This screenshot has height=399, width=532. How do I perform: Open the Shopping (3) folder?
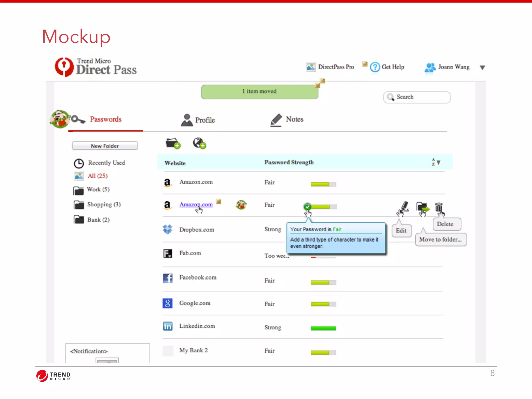click(104, 204)
